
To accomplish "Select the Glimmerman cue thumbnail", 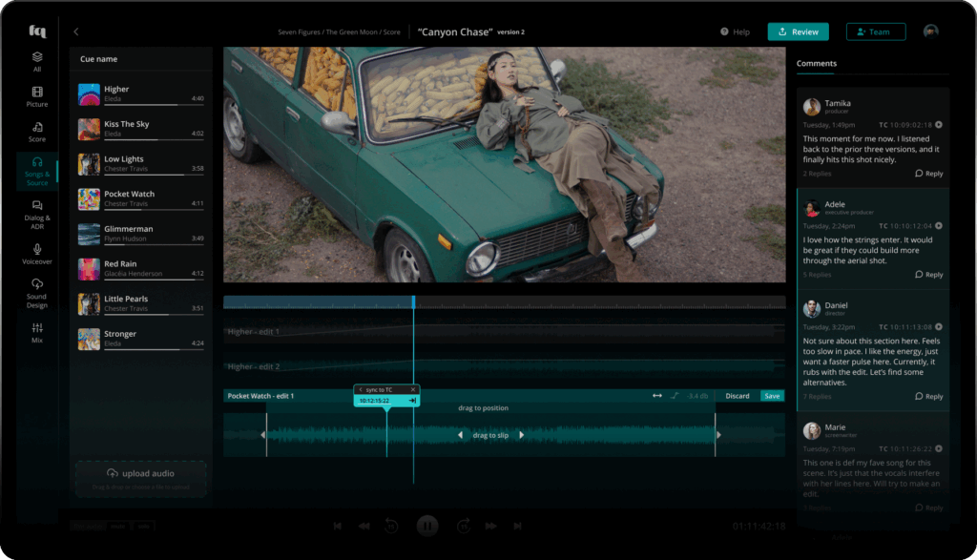I will (x=89, y=234).
